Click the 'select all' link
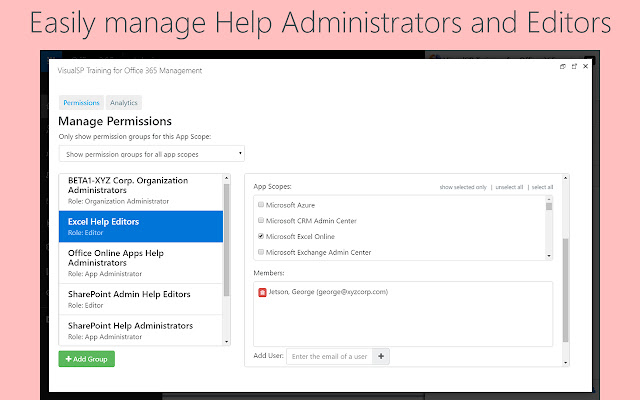Image resolution: width=640 pixels, height=400 pixels. pyautogui.click(x=542, y=187)
